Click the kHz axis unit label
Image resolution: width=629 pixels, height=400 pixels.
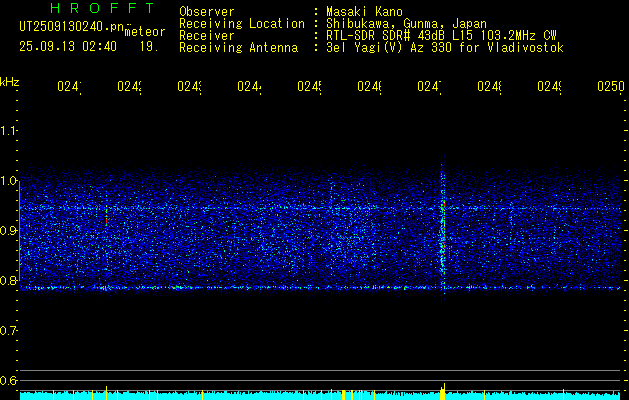[10, 82]
